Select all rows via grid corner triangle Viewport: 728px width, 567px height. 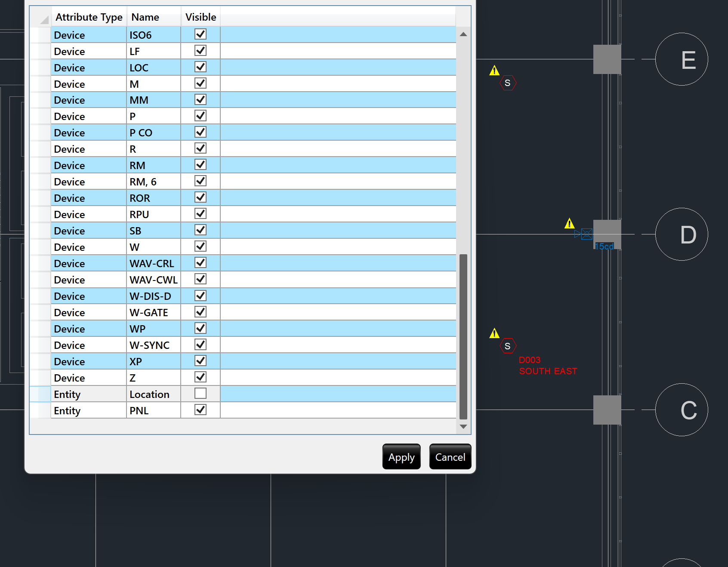coord(44,19)
